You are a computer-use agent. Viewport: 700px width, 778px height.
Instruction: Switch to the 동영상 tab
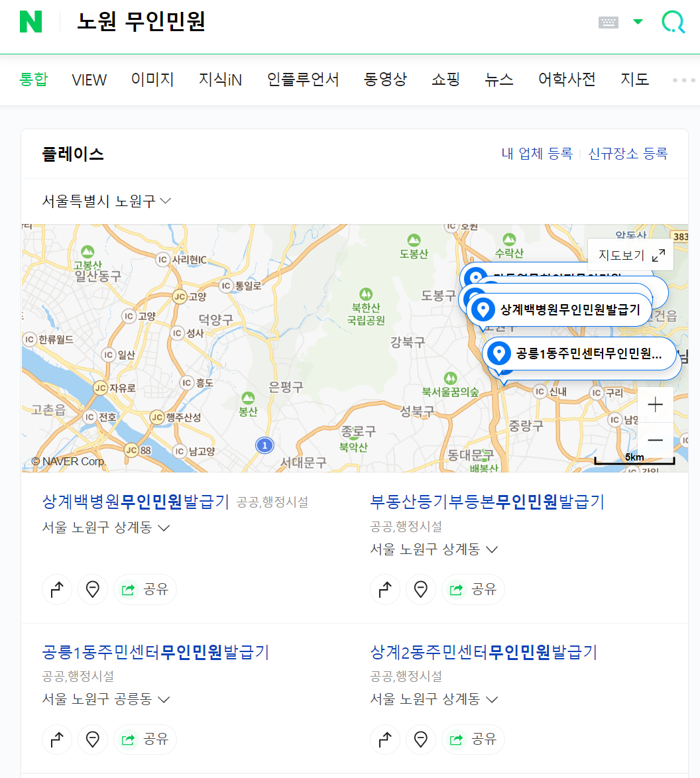tap(385, 80)
